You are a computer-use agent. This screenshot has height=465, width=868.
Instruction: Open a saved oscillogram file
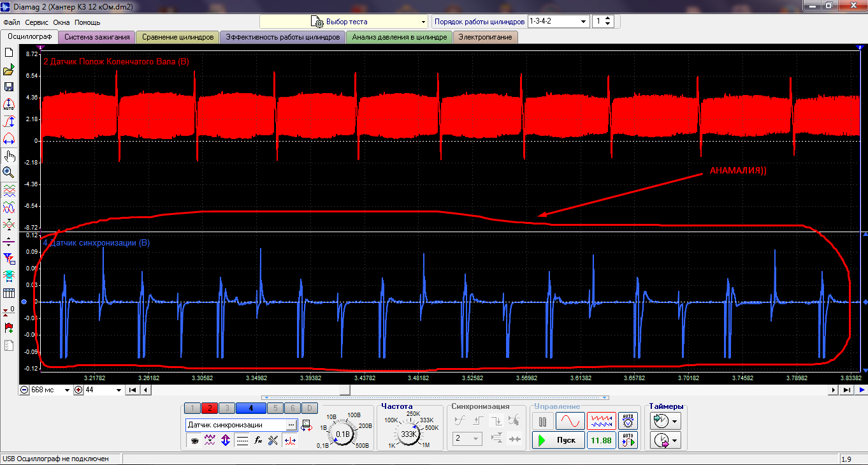click(x=9, y=70)
